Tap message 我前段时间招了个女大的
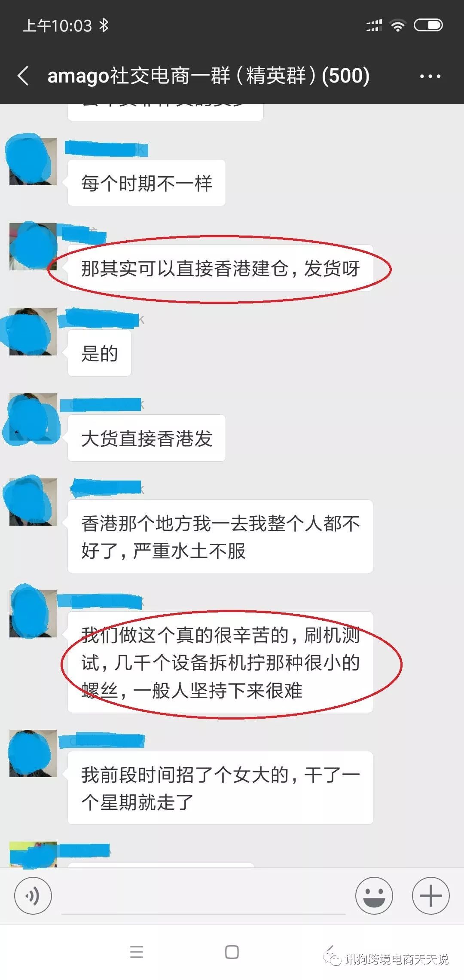The height and width of the screenshot is (980, 464). click(x=220, y=788)
